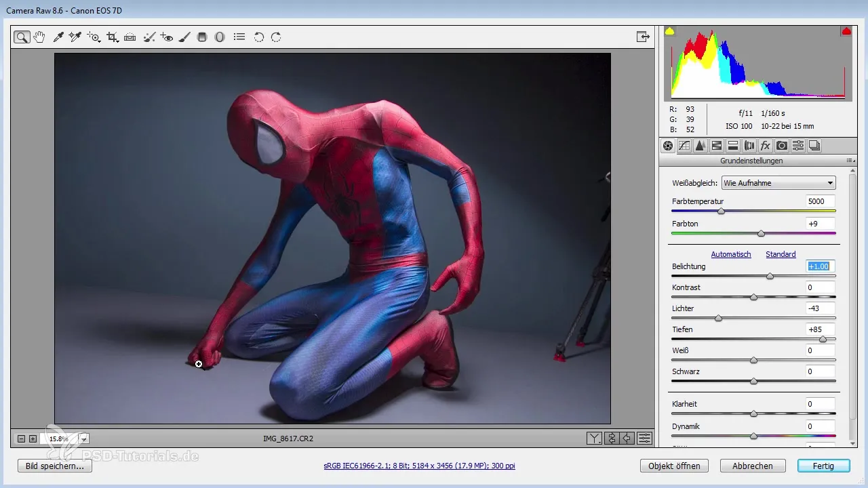This screenshot has width=868, height=488.
Task: Toggle highlight clipping warning in histogram
Action: coord(846,31)
